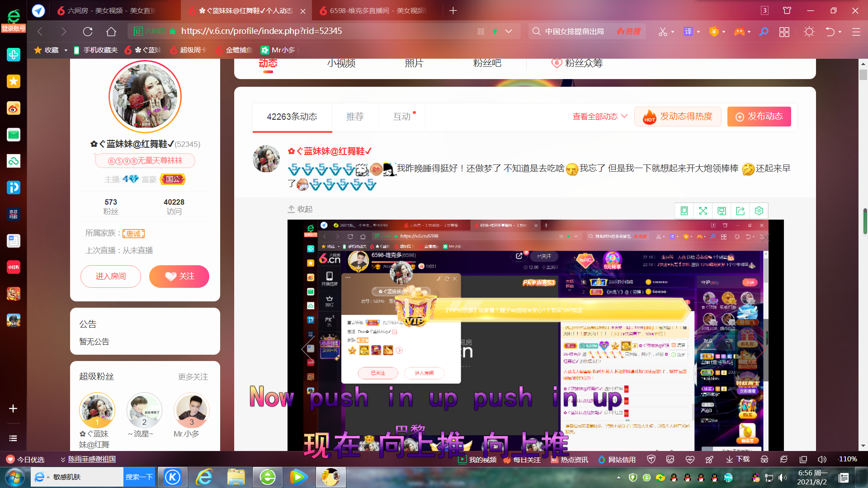Expand scissors tool dropdown arrow
This screenshot has height=488, width=868.
(x=673, y=32)
